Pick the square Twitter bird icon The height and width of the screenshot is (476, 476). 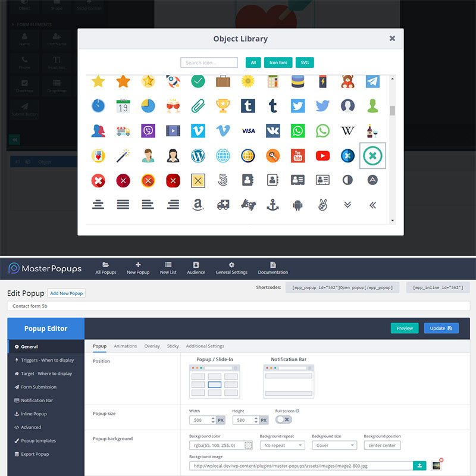pyautogui.click(x=298, y=106)
